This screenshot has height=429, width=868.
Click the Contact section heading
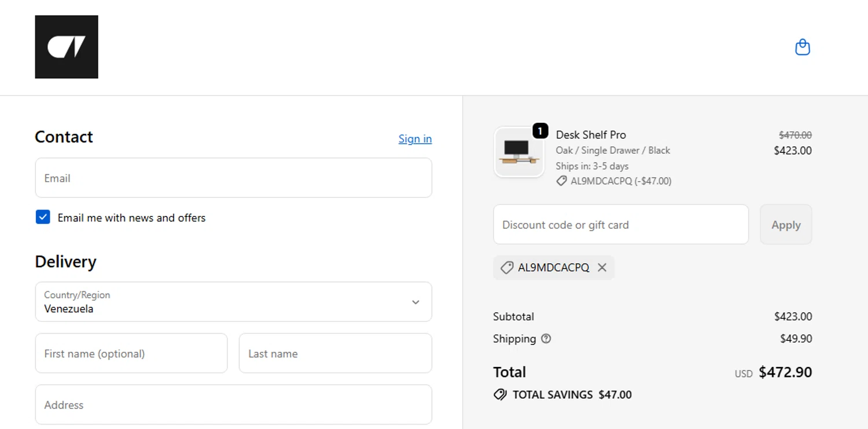[64, 137]
